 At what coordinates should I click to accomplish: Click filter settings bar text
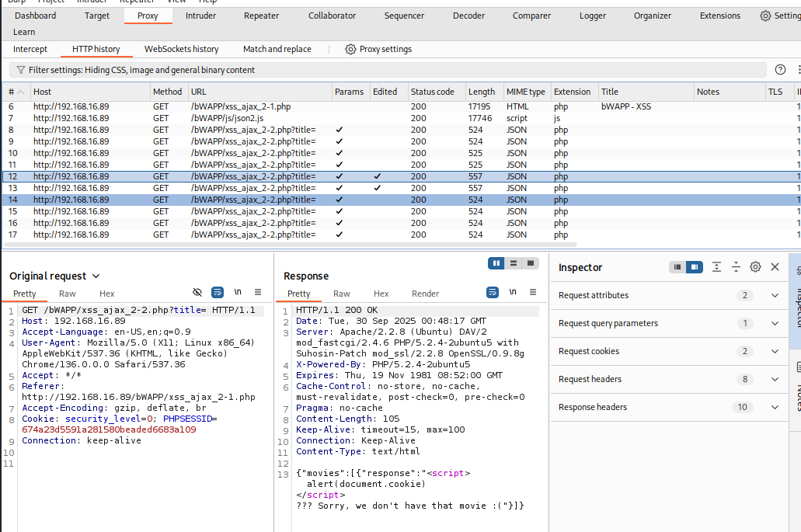pos(141,70)
